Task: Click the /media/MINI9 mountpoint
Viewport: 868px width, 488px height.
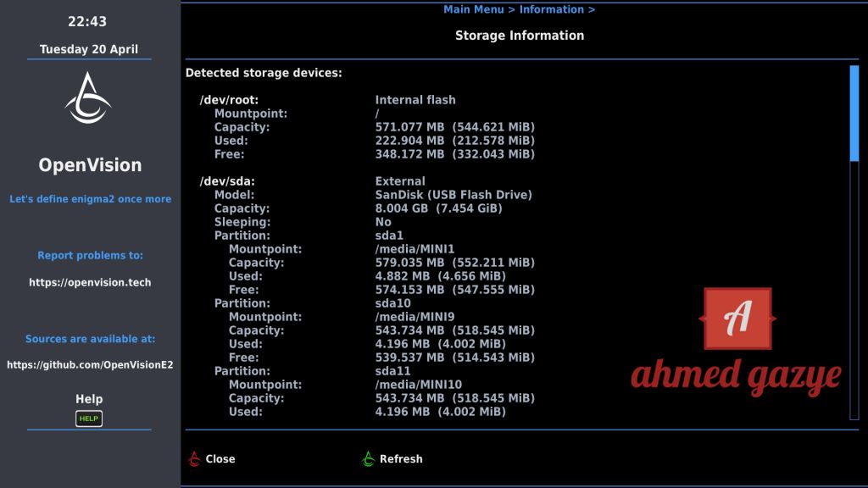Action: point(415,317)
